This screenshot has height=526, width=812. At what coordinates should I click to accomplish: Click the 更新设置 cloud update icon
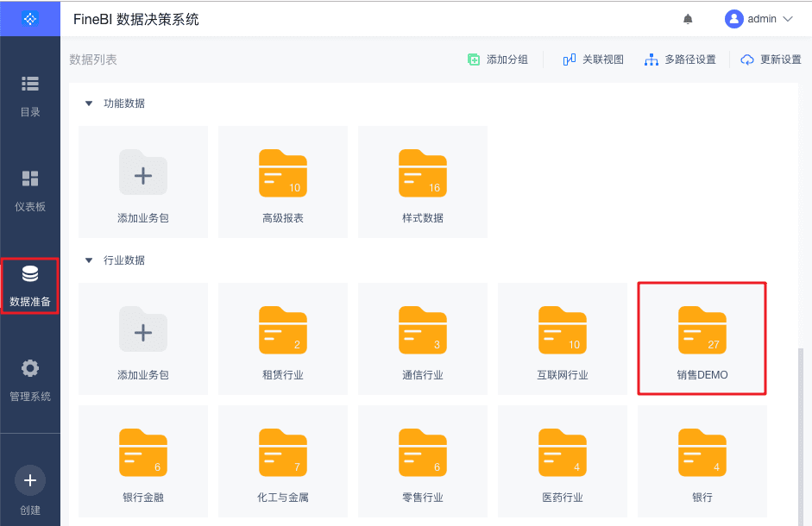[x=746, y=59]
